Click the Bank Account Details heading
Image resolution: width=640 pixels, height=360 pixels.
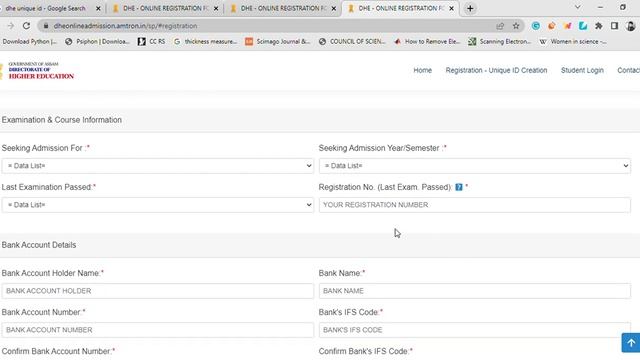(x=39, y=245)
